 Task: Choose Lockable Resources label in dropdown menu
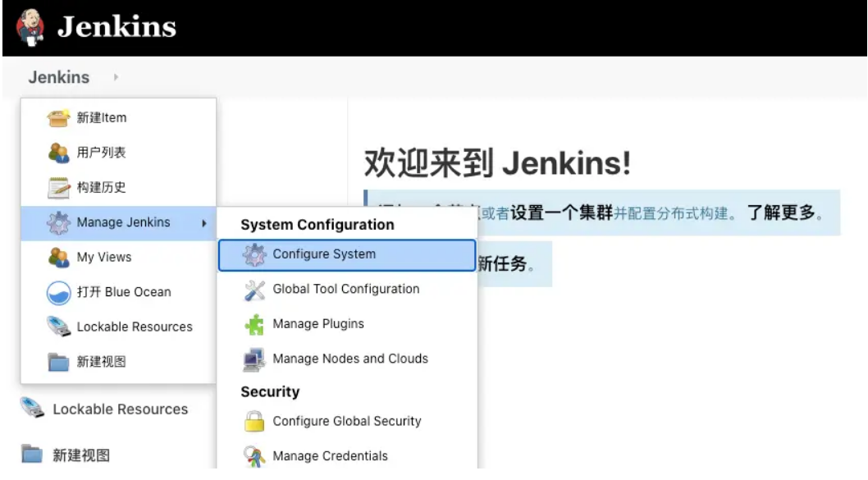(x=135, y=327)
